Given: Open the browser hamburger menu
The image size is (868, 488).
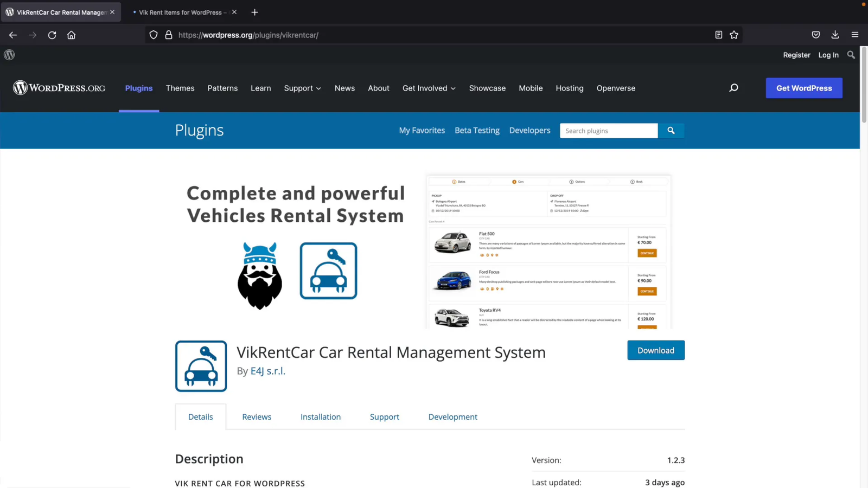Looking at the screenshot, I should click(855, 35).
